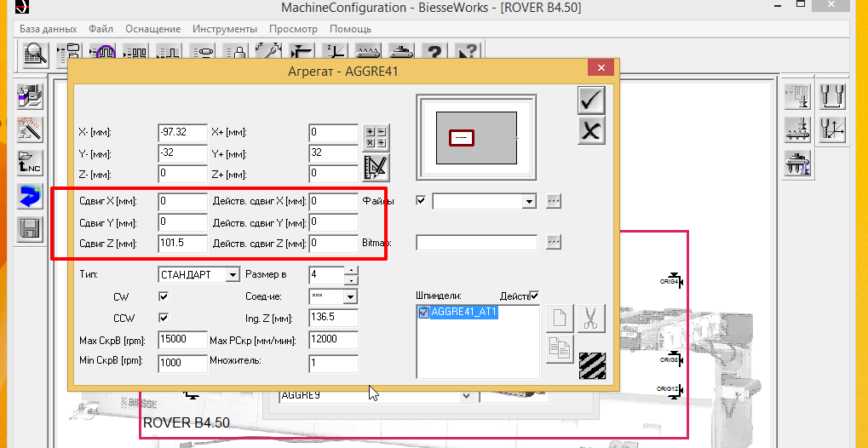Open the Файлы combo box dropdown
This screenshot has width=868, height=448.
point(530,202)
